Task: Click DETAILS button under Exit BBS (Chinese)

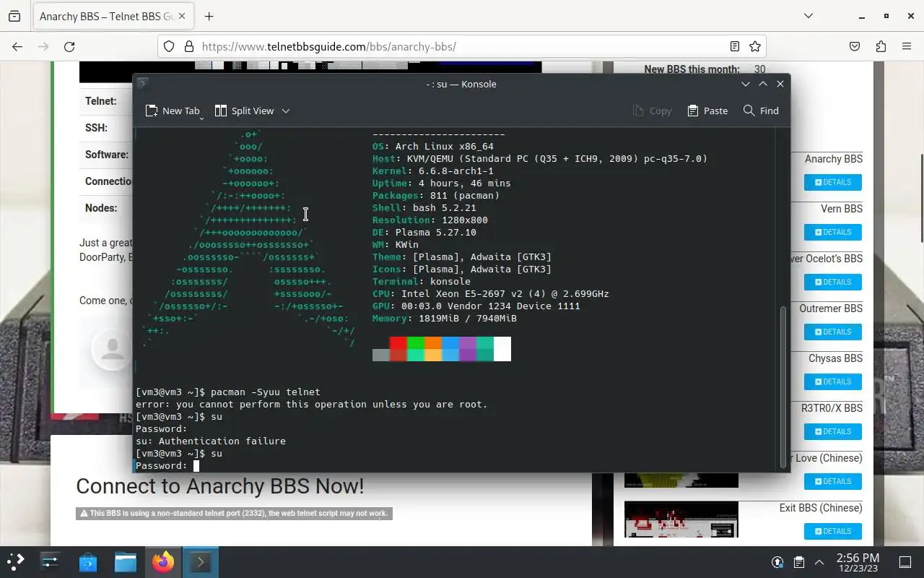Action: coord(833,531)
